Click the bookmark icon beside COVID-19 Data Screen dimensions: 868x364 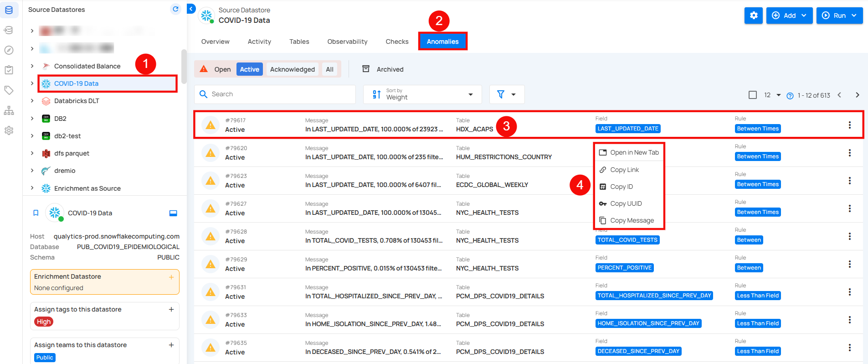tap(36, 213)
